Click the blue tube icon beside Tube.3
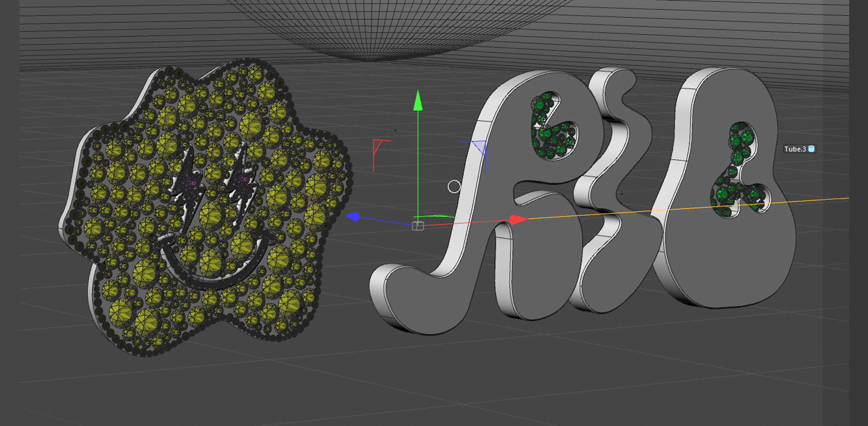Screen dimensions: 868x426 click(811, 149)
